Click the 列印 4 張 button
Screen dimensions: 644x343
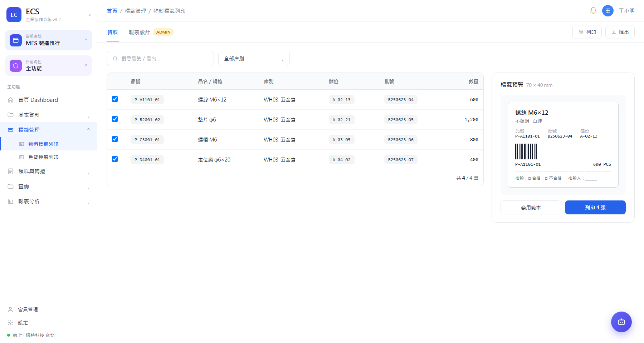tap(595, 208)
